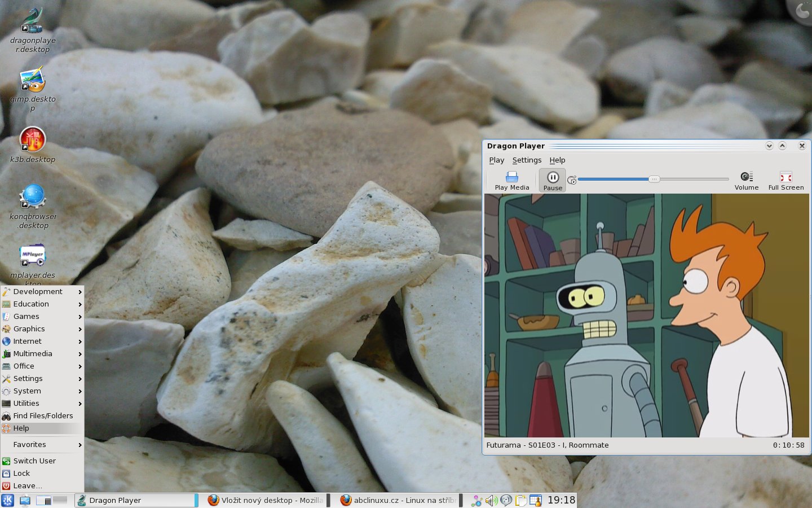Click the rightmost tray icon next to the clock
This screenshot has width=812, height=508.
tap(535, 500)
